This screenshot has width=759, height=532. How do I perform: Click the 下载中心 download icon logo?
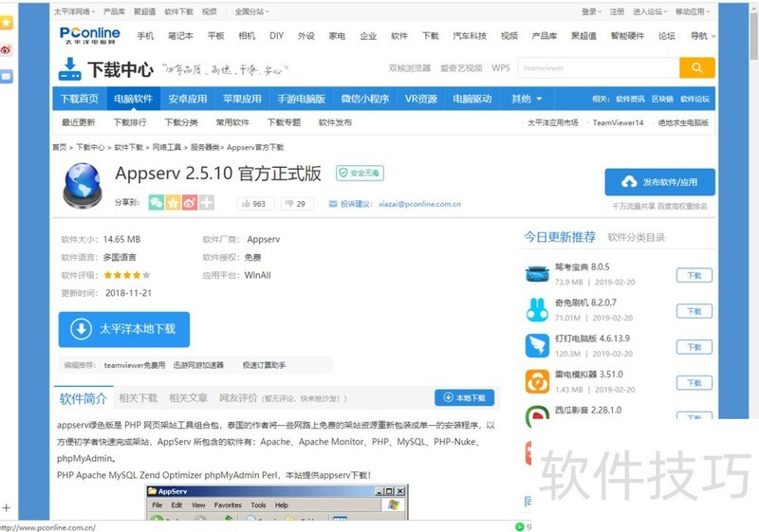69,68
